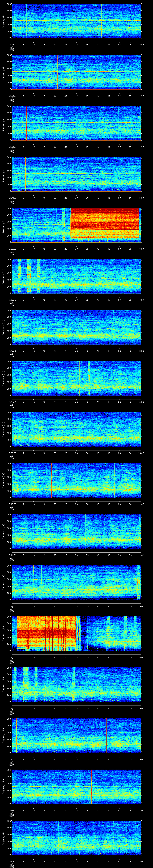Click the red vertical line in 10:02:00 spectrogram
The width and height of the screenshot is (153, 868).
[58, 72]
